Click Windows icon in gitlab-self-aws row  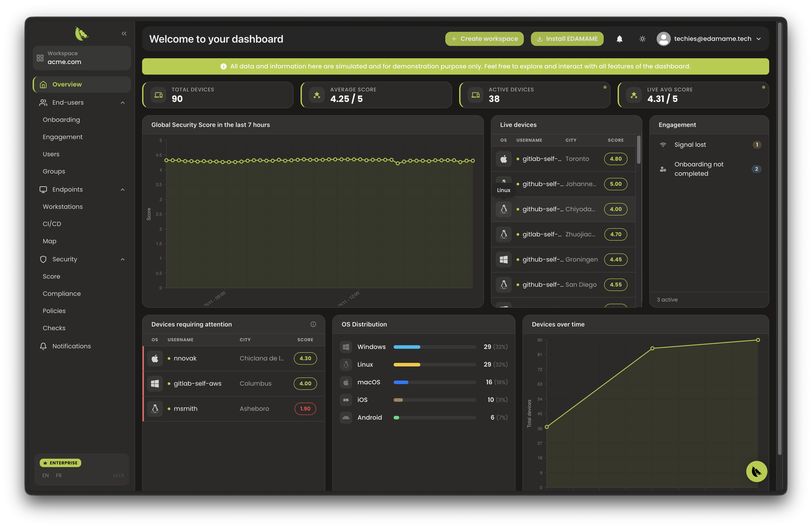(x=155, y=384)
